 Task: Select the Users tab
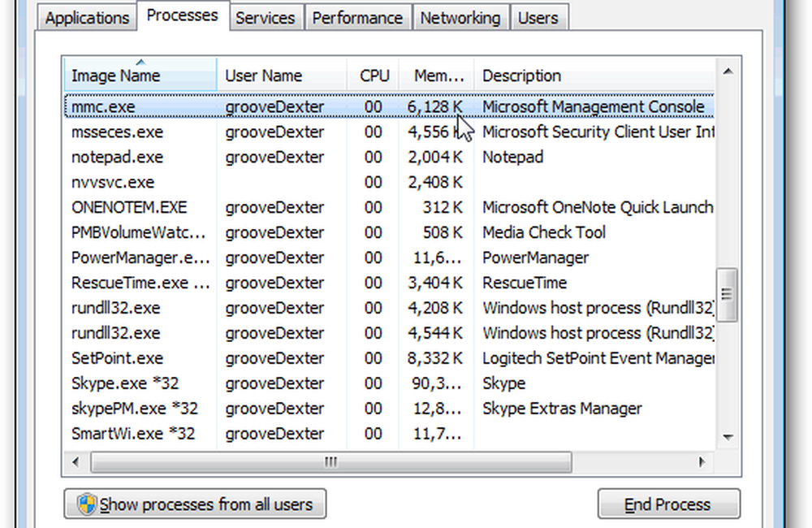[538, 18]
